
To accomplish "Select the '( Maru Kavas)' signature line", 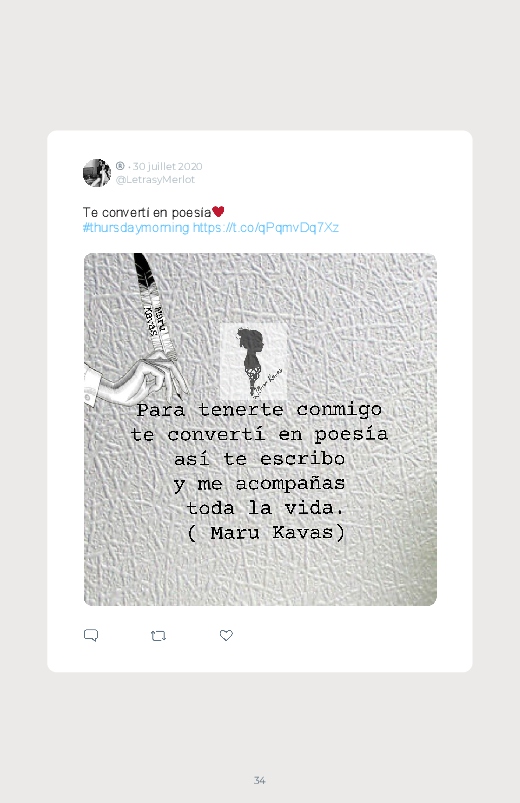I will coord(266,533).
